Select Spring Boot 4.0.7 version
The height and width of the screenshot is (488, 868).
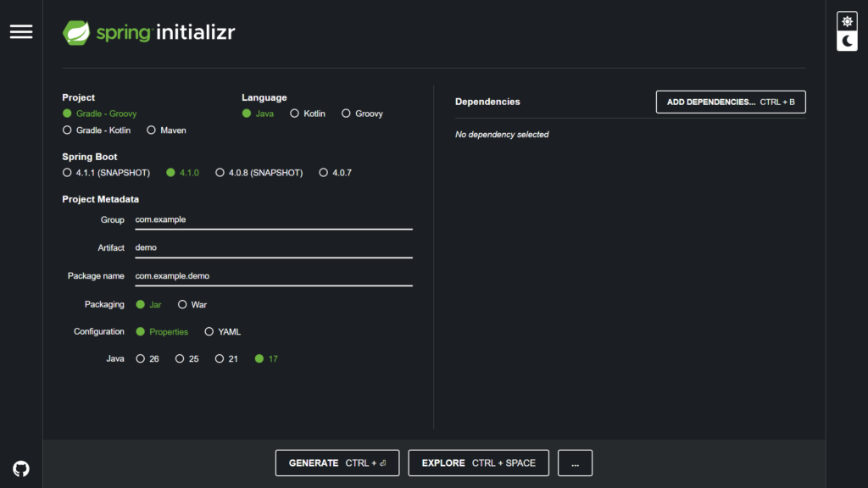336,173
